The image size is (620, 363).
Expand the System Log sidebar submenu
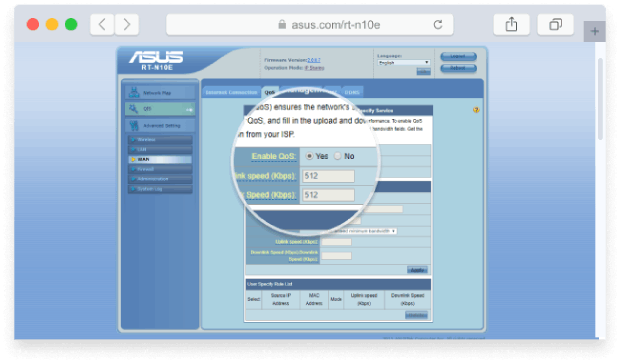coord(160,189)
